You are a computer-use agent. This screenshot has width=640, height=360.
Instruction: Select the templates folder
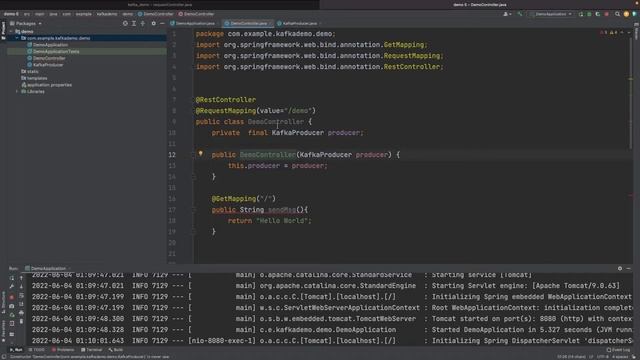click(34, 78)
